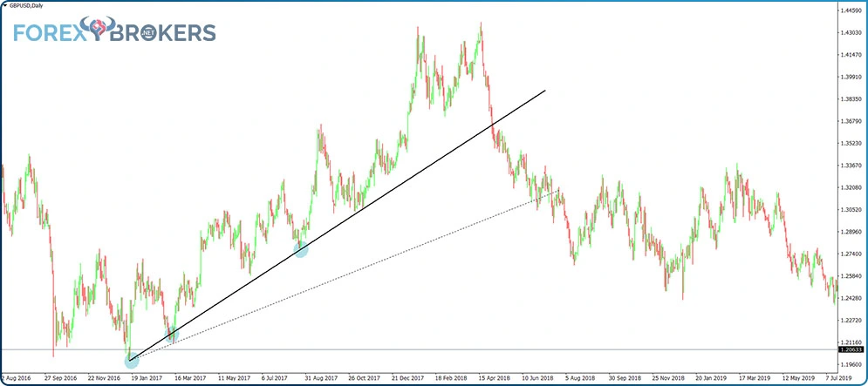Click the 1.22720 price axis label
868x386 pixels.
pos(851,320)
